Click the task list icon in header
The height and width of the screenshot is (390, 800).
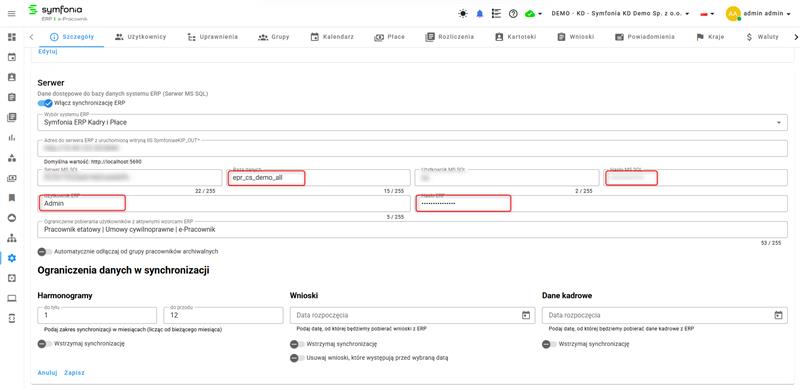click(x=496, y=14)
